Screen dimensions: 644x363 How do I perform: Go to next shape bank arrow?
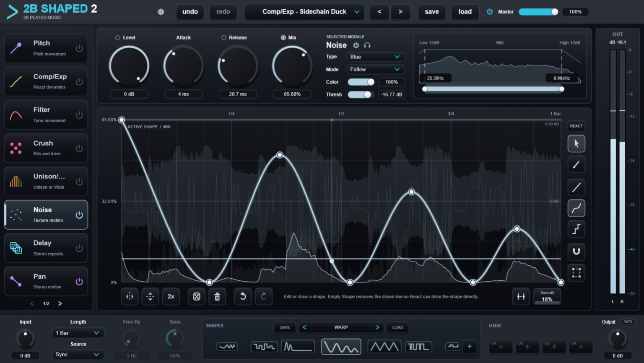pyautogui.click(x=377, y=327)
